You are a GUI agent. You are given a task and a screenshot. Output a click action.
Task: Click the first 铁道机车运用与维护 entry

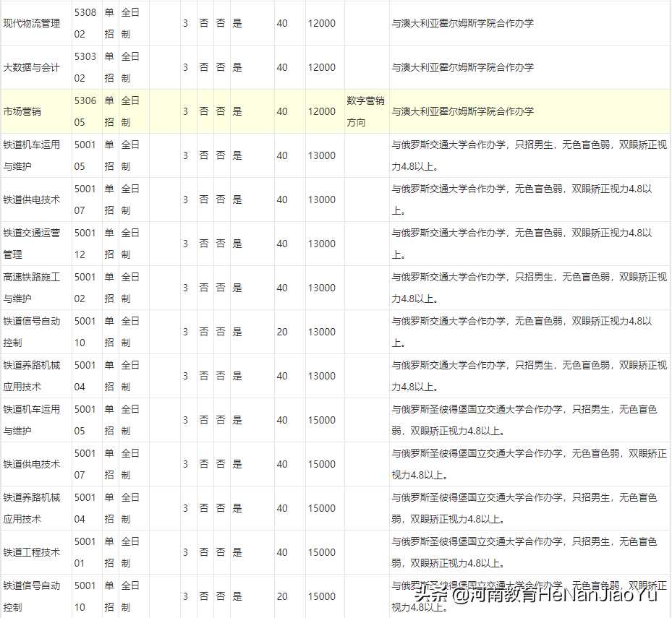(35, 155)
